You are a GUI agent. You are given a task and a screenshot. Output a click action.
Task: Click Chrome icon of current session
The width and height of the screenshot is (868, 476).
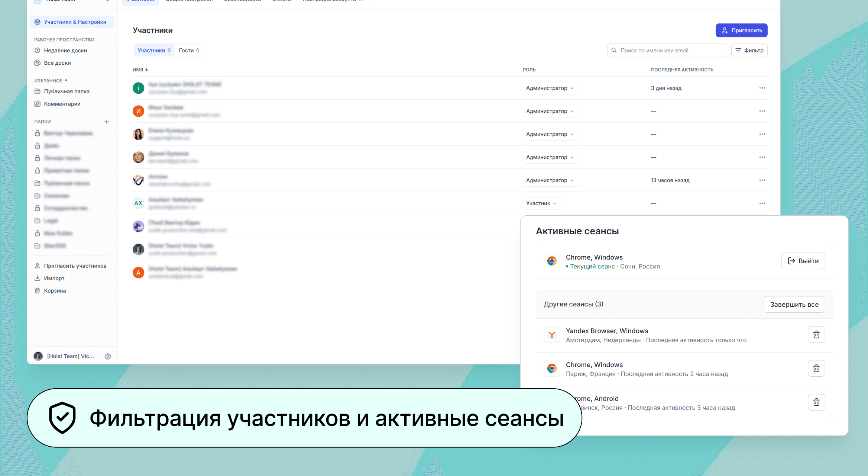point(552,261)
